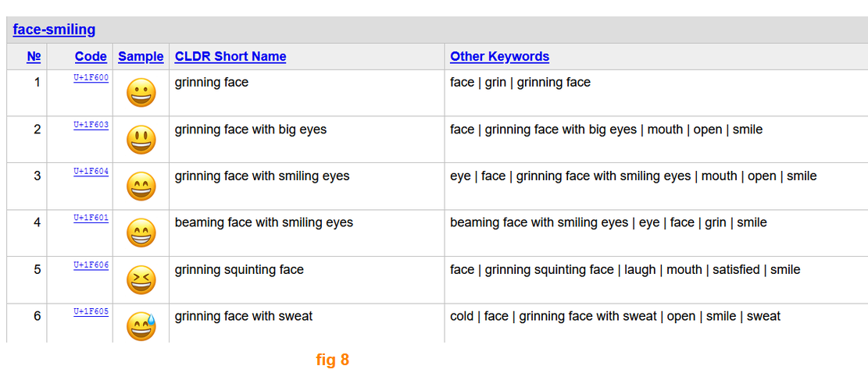
Task: Click the 'beaming face with smiling eyes' name cell
Action: 307,233
